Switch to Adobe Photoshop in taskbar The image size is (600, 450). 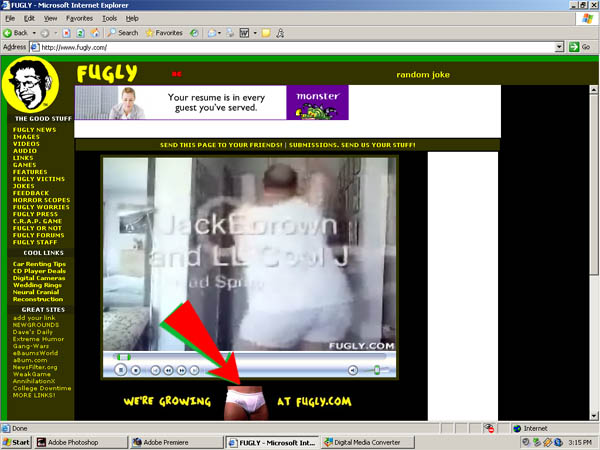[81, 442]
